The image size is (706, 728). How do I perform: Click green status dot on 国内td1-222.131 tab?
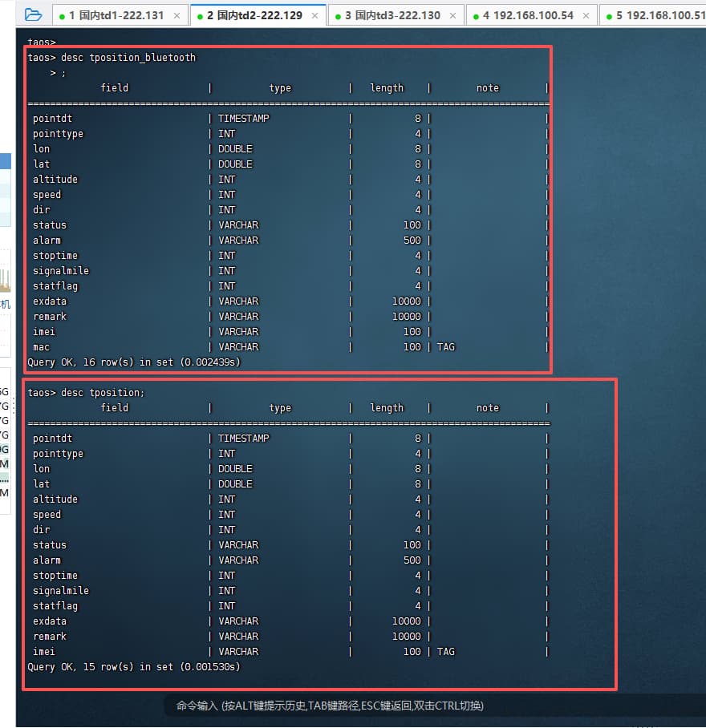coord(62,16)
